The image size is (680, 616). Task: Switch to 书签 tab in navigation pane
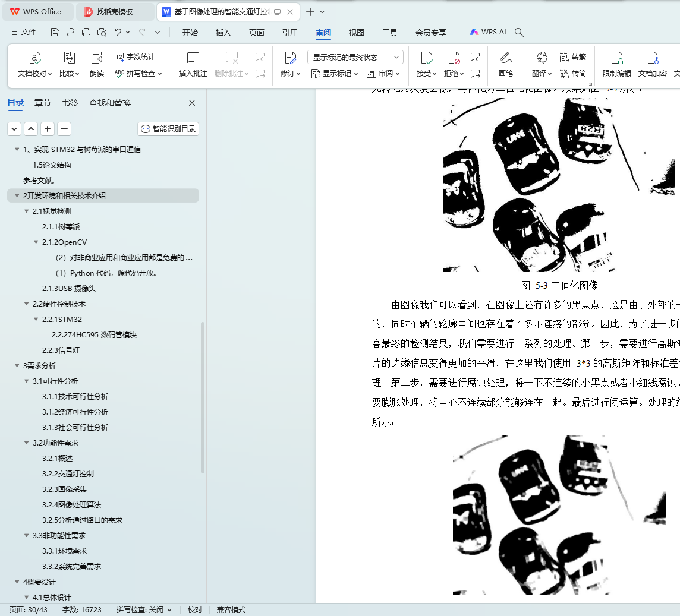tap(70, 103)
